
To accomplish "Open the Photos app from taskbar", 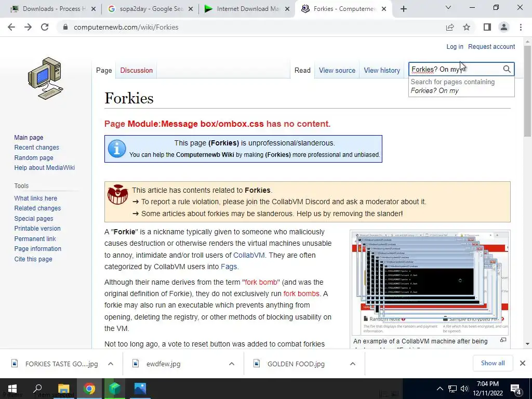I will pyautogui.click(x=140, y=389).
